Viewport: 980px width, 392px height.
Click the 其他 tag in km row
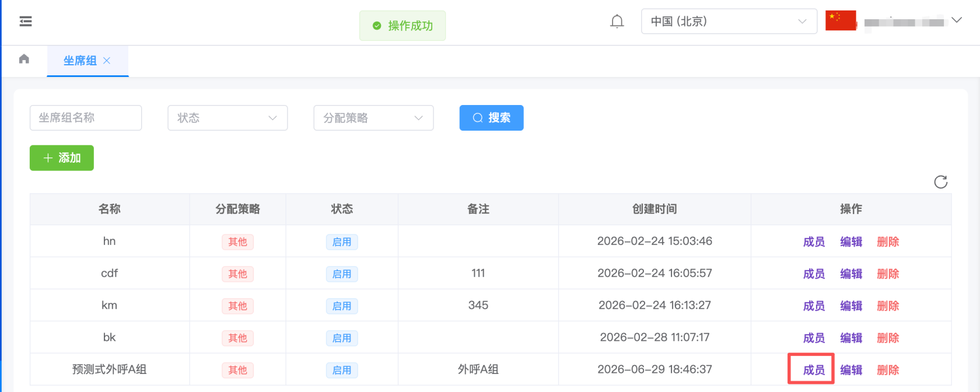coord(237,306)
